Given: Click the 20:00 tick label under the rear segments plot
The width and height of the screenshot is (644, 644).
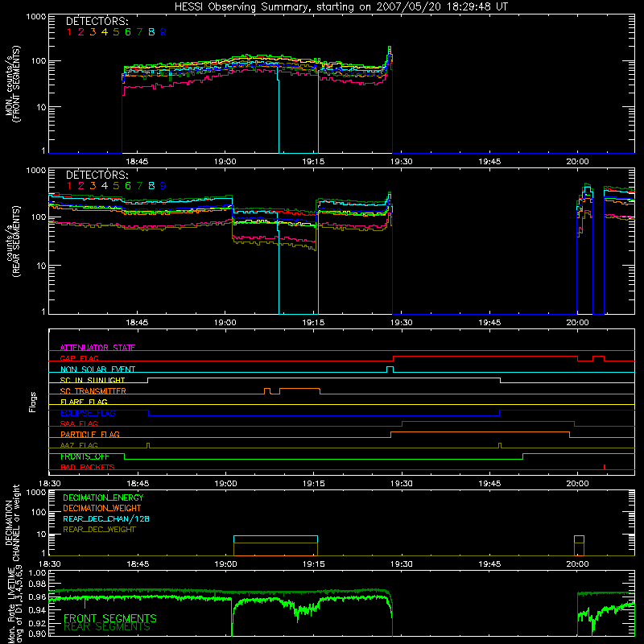Looking at the screenshot, I should pyautogui.click(x=577, y=323).
